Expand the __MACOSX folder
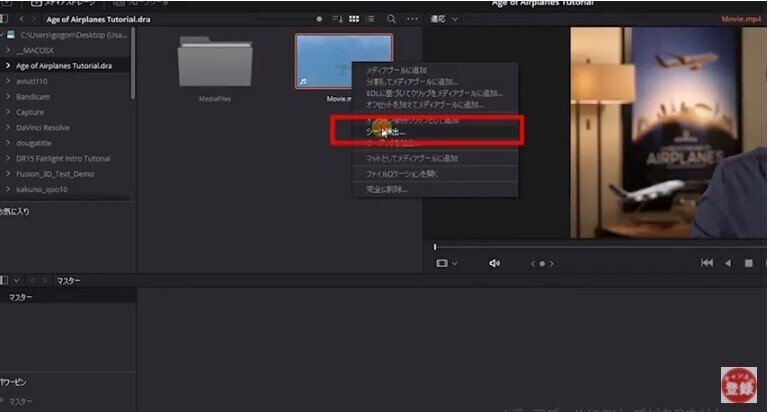Viewport: 769px width, 412px height. [8, 50]
